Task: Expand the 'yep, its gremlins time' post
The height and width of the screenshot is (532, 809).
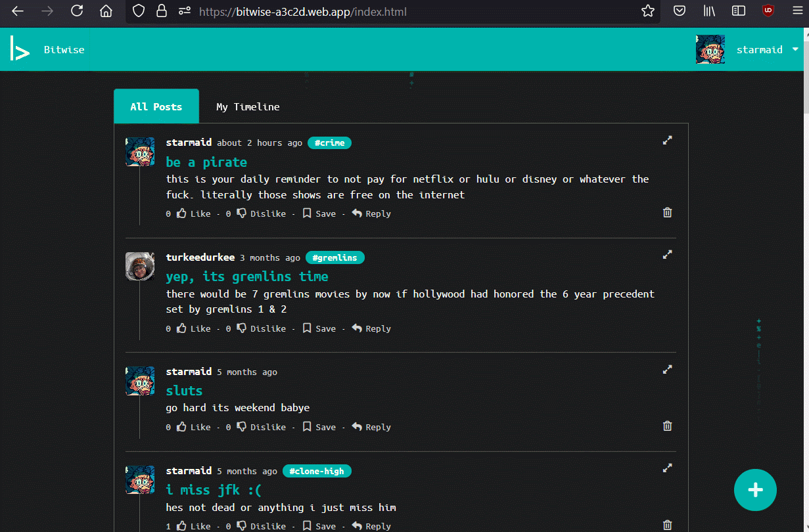Action: [x=667, y=255]
